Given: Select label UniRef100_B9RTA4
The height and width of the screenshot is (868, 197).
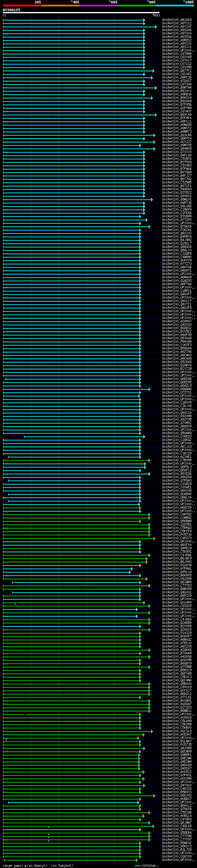Looking at the screenshot, I should pyautogui.click(x=177, y=88).
